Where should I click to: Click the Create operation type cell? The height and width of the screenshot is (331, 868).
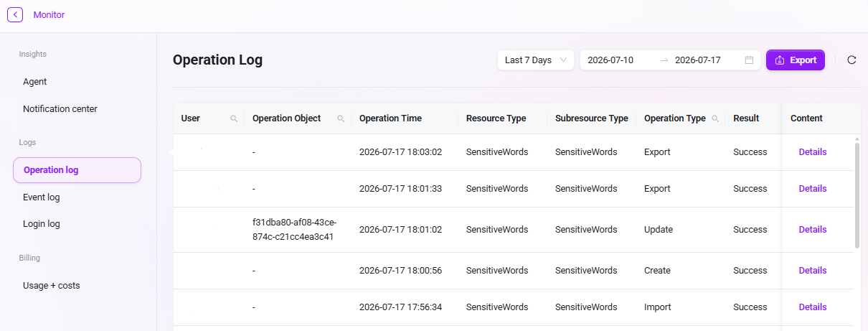click(657, 271)
